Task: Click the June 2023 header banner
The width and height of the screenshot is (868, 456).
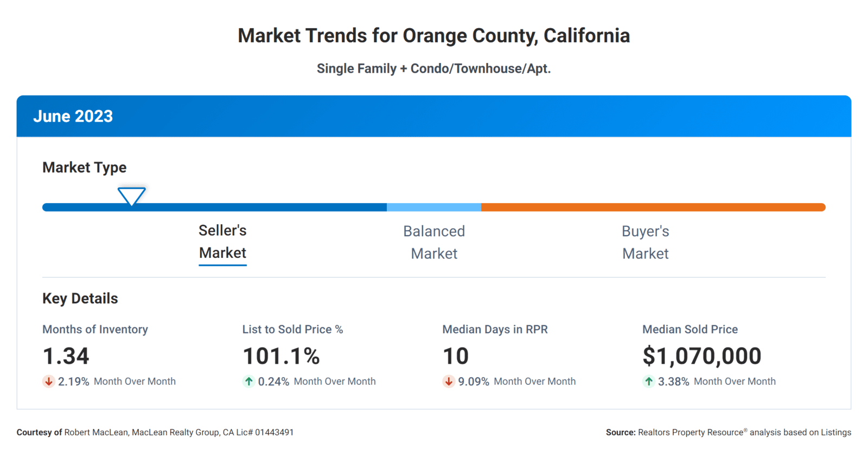Action: [x=434, y=116]
